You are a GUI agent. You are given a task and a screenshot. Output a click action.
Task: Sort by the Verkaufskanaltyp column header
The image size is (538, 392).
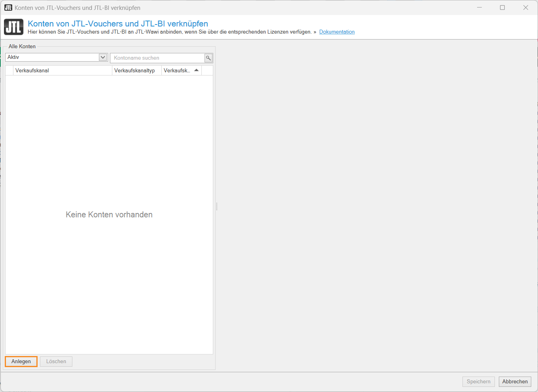pos(136,70)
